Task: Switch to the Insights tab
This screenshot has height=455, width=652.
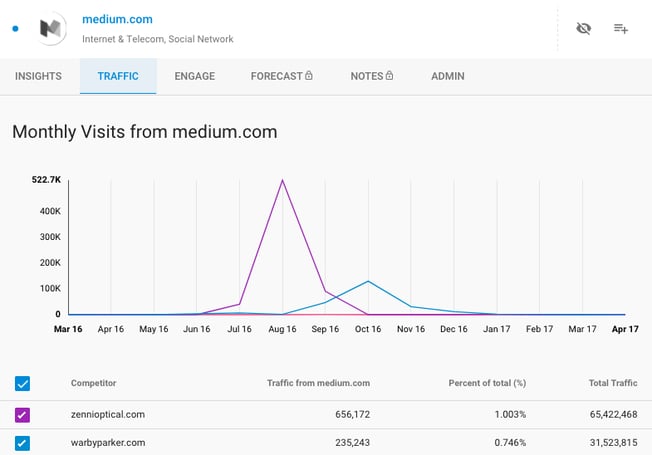Action: pyautogui.click(x=38, y=76)
